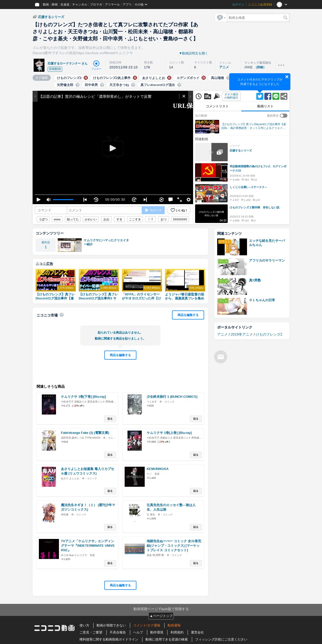Viewport: 322px width, 644px height.
Task: Open the user account dropdown arrow
Action: pos(286,5)
